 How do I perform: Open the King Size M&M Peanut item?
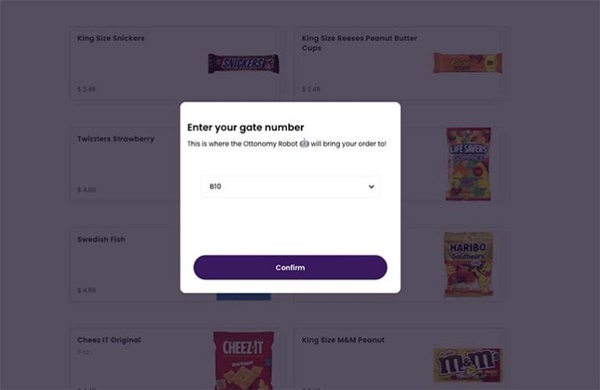pos(343,340)
